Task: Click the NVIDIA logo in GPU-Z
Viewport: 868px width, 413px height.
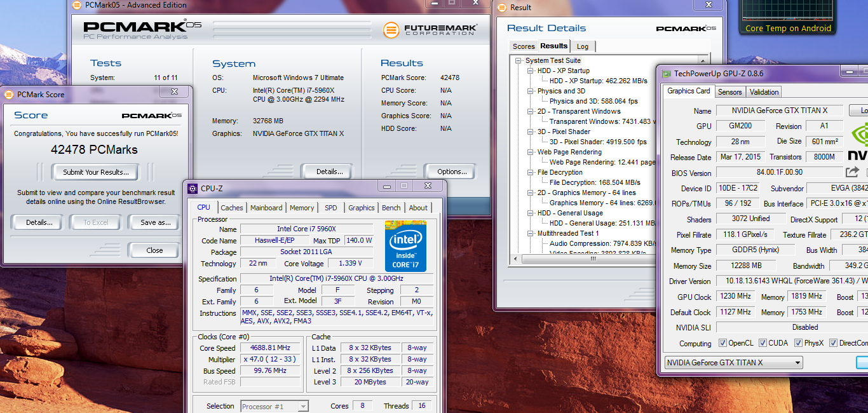Action: pyautogui.click(x=858, y=143)
